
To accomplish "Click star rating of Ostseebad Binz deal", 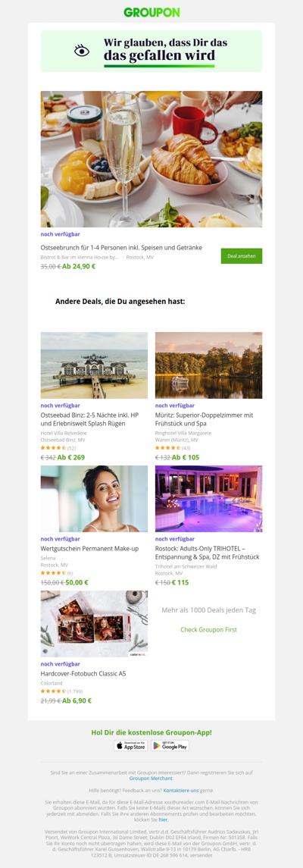I will (x=54, y=448).
